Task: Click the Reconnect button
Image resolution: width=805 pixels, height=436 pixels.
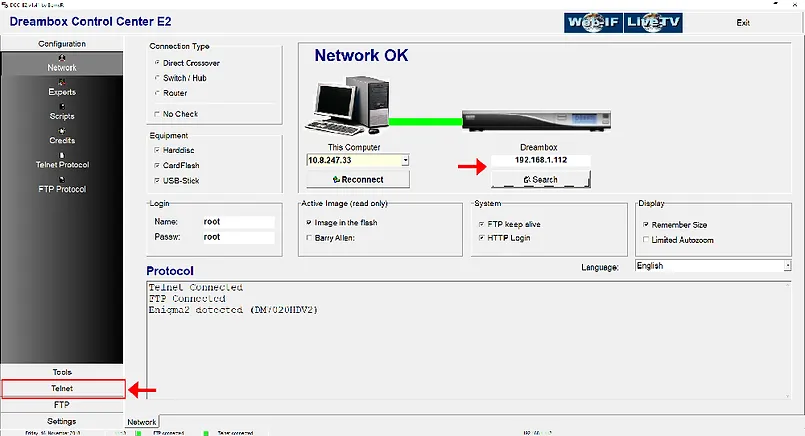Action: pyautogui.click(x=358, y=179)
